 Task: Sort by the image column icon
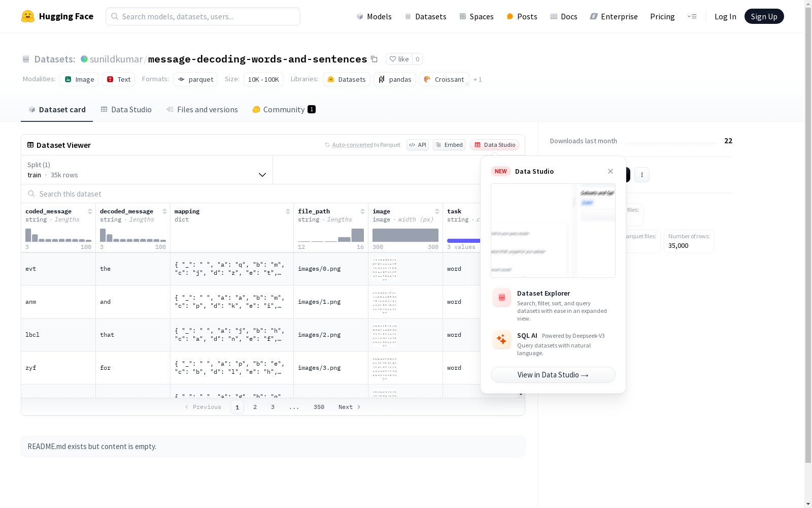tap(437, 211)
